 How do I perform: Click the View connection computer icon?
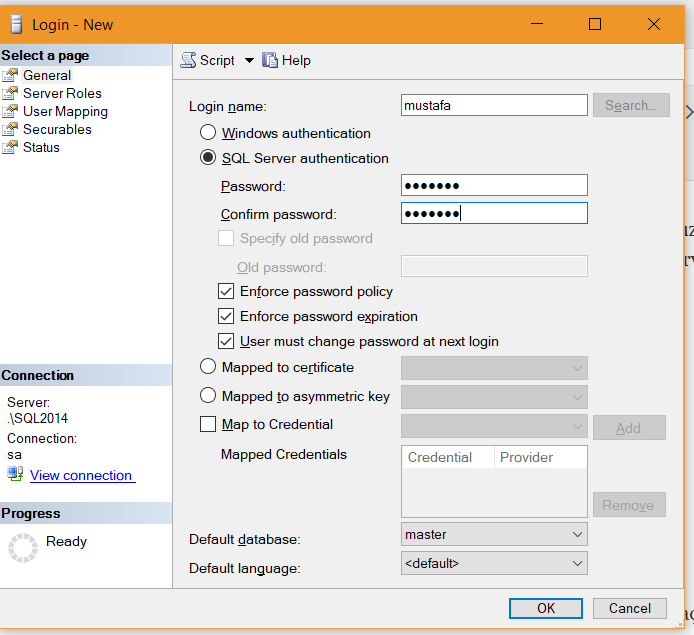[x=15, y=474]
